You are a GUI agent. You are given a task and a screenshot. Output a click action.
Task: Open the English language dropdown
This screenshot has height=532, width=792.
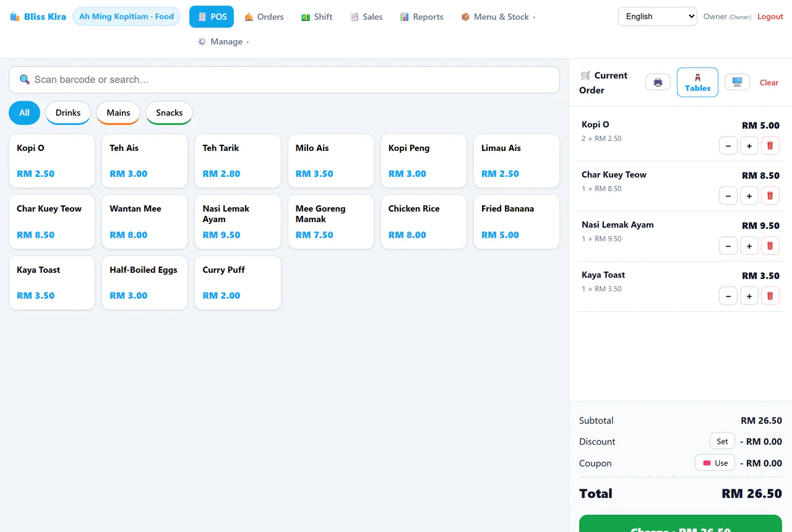tap(658, 17)
